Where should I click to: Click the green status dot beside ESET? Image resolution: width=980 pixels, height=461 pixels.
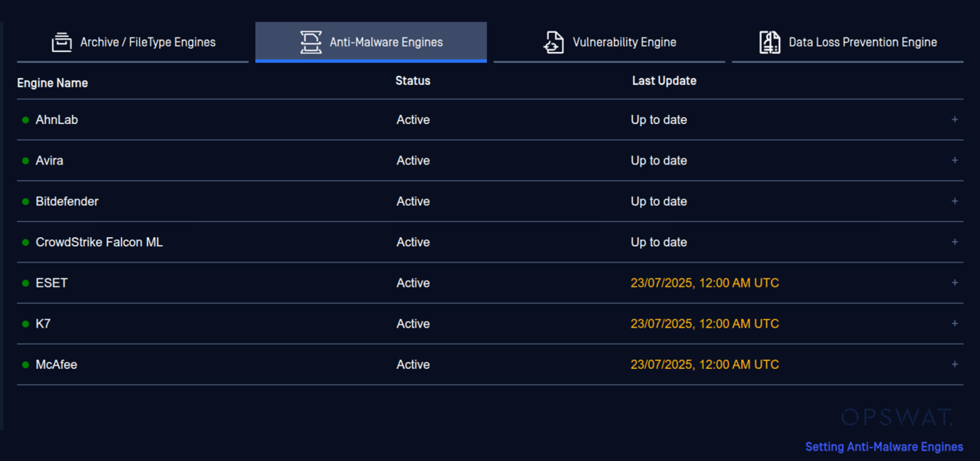point(26,283)
